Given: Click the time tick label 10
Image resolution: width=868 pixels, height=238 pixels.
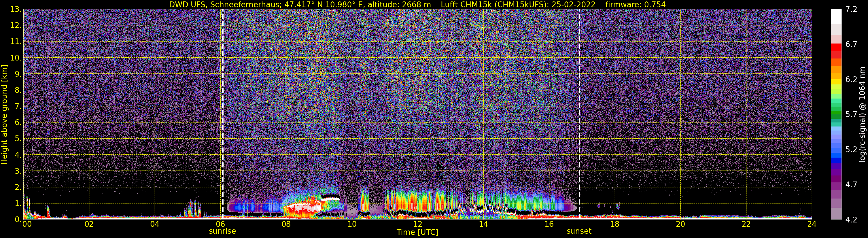Looking at the screenshot, I should pos(352,224).
